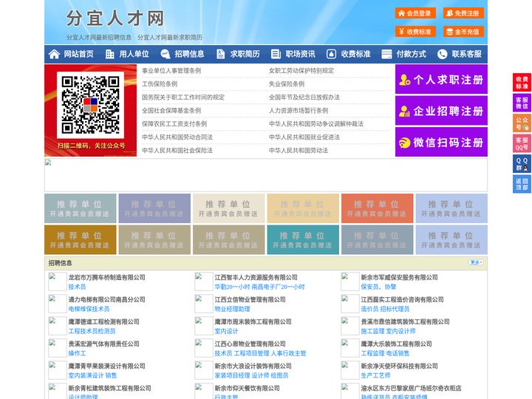
Task: Open the 江西智丰人力资源服务有限公司 link
Action: pyautogui.click(x=256, y=277)
